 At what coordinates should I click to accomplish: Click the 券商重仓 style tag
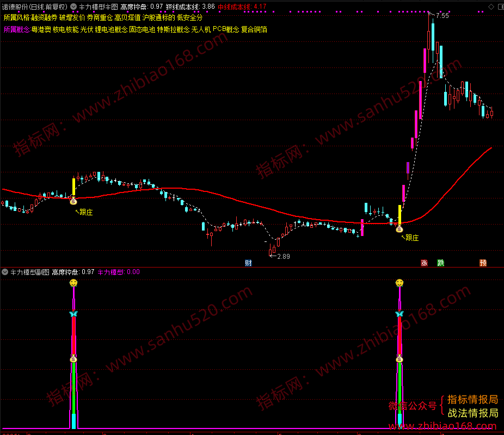(100, 17)
